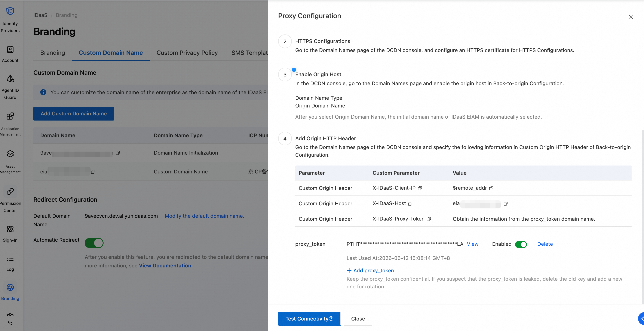Screen dimensions: 644x331
Task: Copy X-IDaaS-Client-IP parameter
Action: (420, 188)
